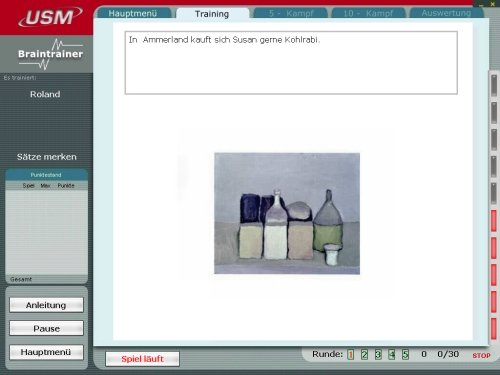
Task: Click the player name Roland
Action: click(x=45, y=94)
